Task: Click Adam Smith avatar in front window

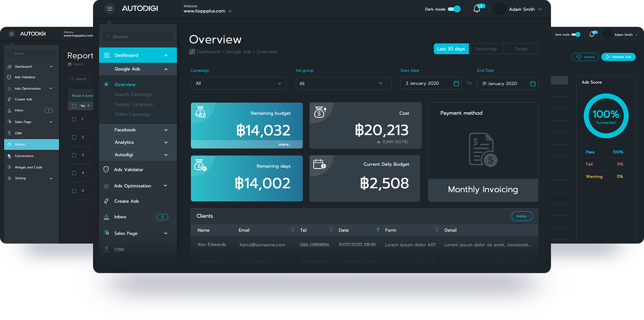Action: 500,8
